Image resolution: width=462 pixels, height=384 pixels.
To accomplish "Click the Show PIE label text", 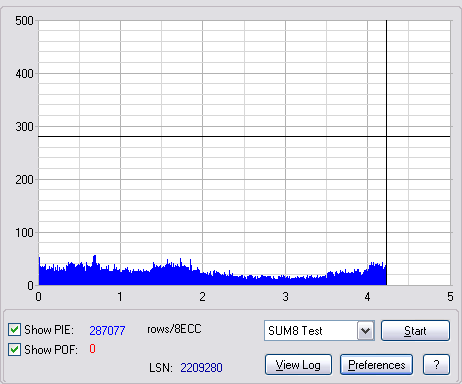I will pos(49,330).
